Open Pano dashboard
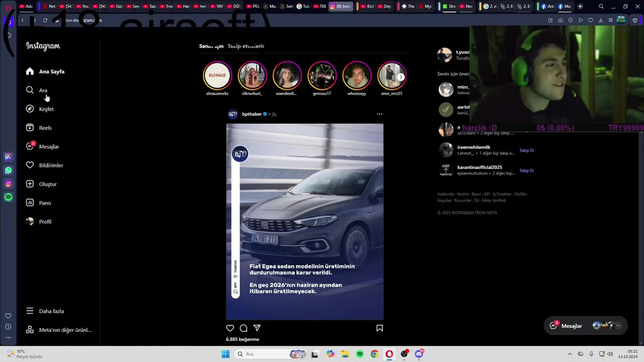644x362 pixels. (x=38, y=203)
